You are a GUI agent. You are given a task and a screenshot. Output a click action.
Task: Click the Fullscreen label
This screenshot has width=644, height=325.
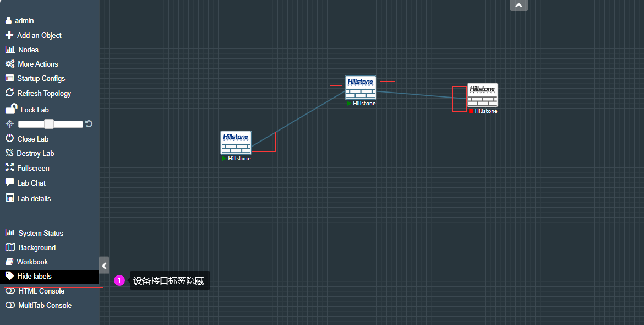tap(33, 168)
